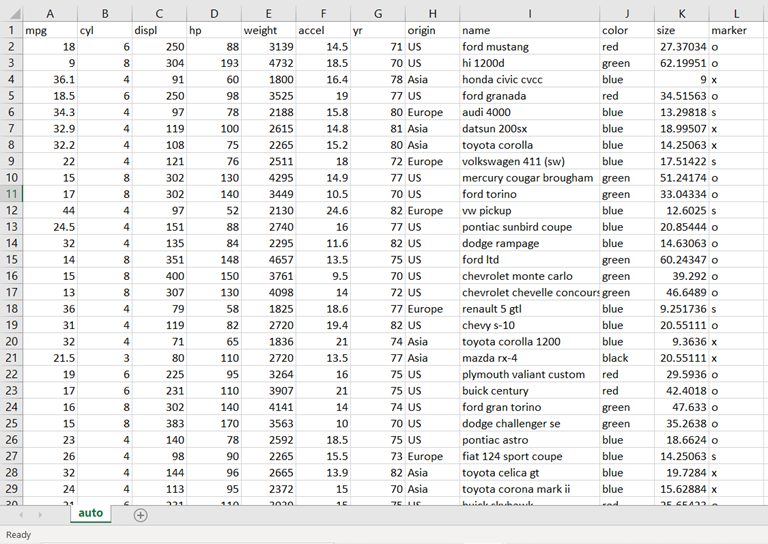Click the previous sheet navigation arrow
768x544 pixels.
click(x=21, y=515)
